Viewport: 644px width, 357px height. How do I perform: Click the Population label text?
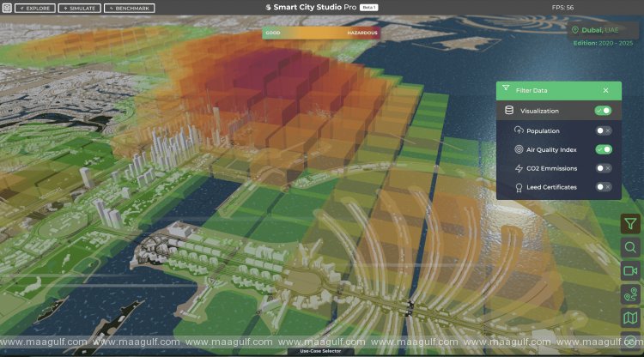[543, 131]
